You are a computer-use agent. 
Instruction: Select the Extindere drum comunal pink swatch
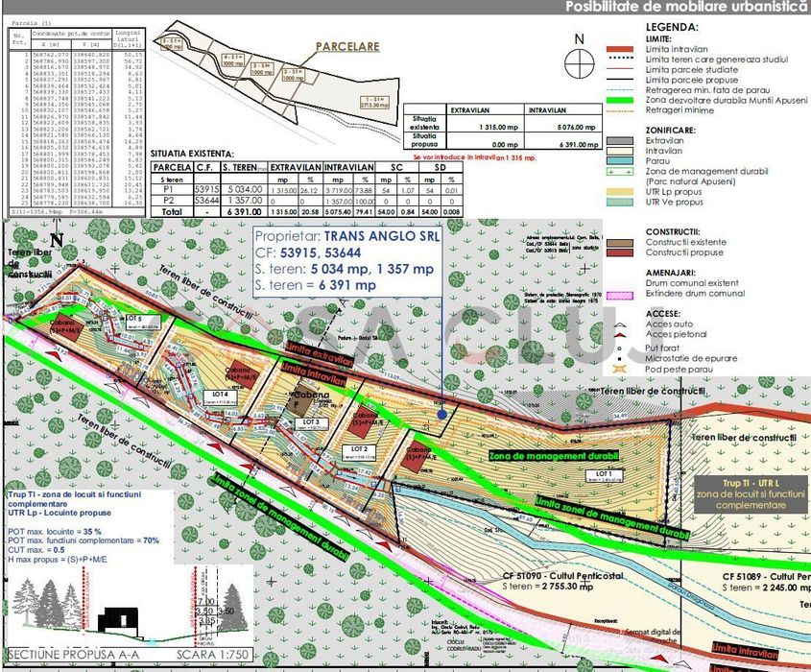point(620,295)
